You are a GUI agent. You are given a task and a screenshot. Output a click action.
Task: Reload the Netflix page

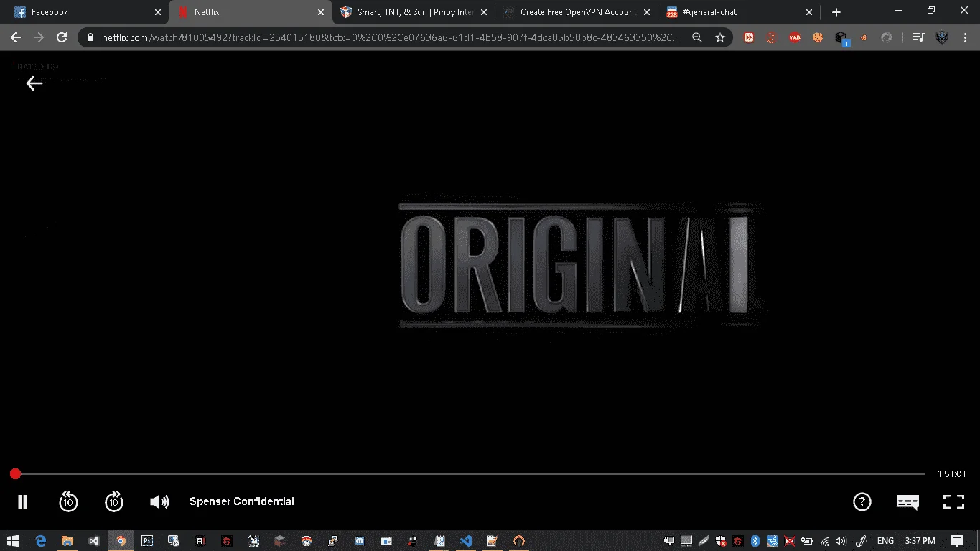click(x=62, y=37)
